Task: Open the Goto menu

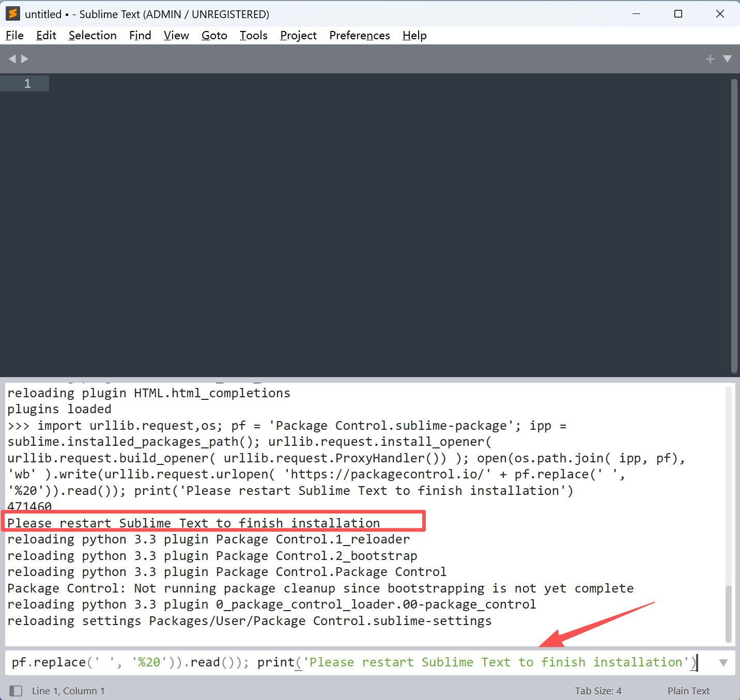Action: point(214,36)
